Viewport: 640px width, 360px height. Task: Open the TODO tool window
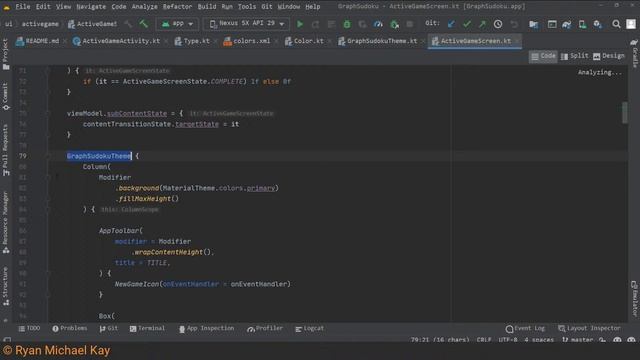tap(29, 329)
